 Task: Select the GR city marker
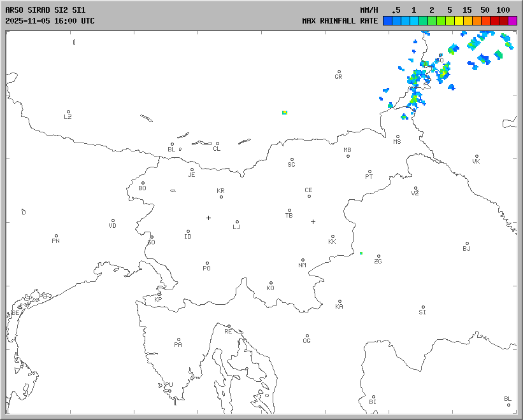point(339,72)
